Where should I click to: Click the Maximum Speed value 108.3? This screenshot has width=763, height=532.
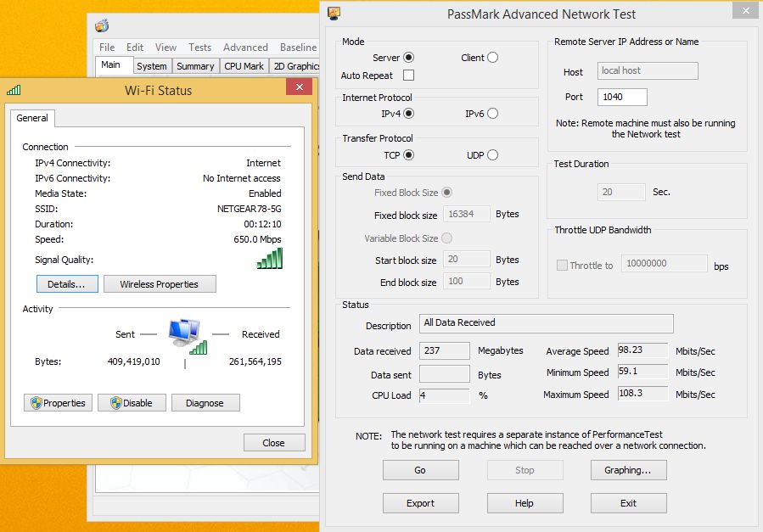pyautogui.click(x=642, y=394)
